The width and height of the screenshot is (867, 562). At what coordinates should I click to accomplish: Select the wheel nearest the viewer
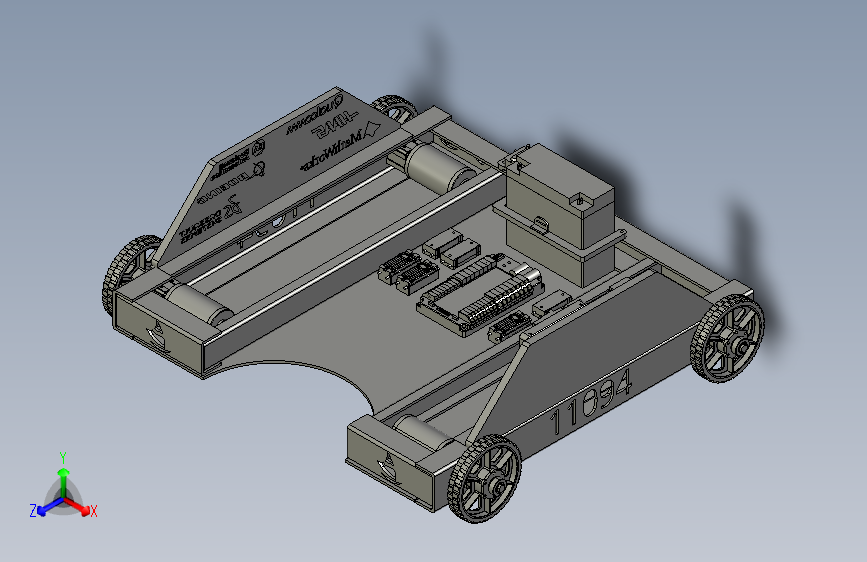[x=484, y=478]
